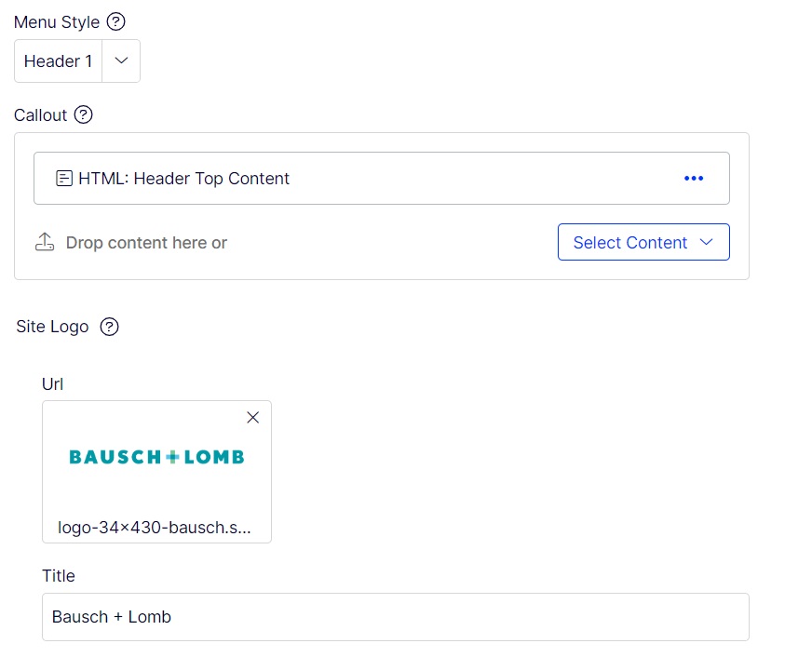The image size is (812, 657).
Task: Click the Url label above the logo
Action: (52, 383)
